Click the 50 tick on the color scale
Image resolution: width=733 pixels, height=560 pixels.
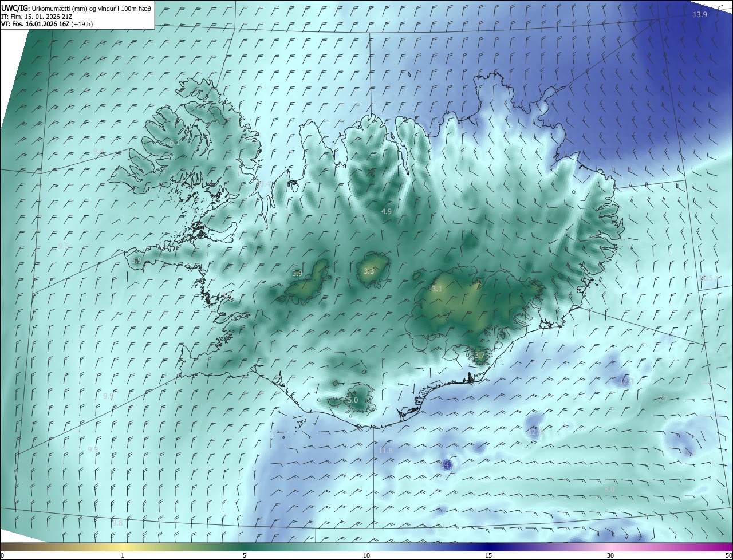(728, 555)
